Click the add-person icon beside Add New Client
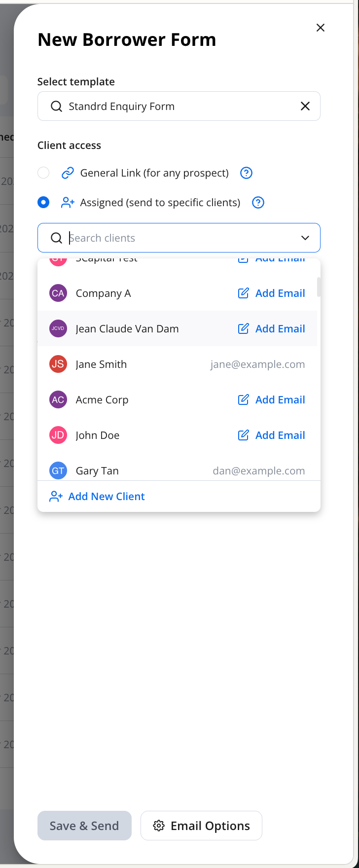 (x=56, y=497)
